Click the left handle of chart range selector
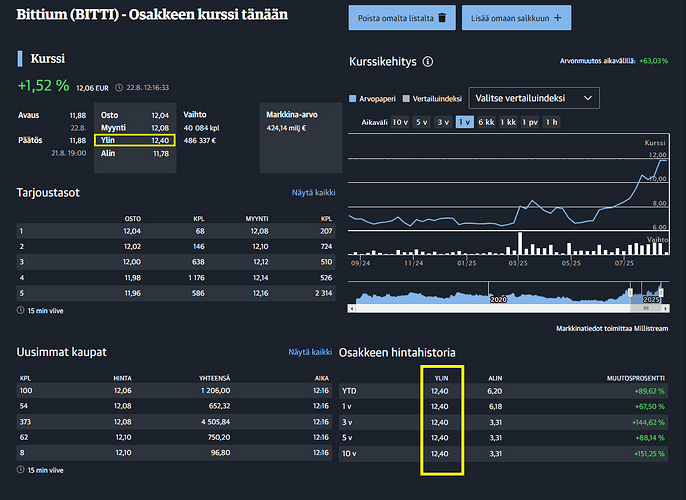This screenshot has width=686, height=500. point(631,292)
